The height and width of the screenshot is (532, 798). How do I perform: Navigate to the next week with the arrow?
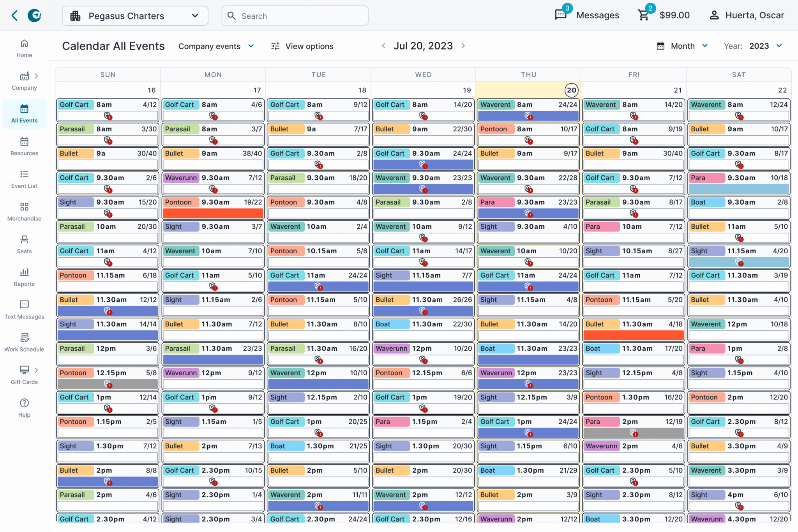point(463,46)
